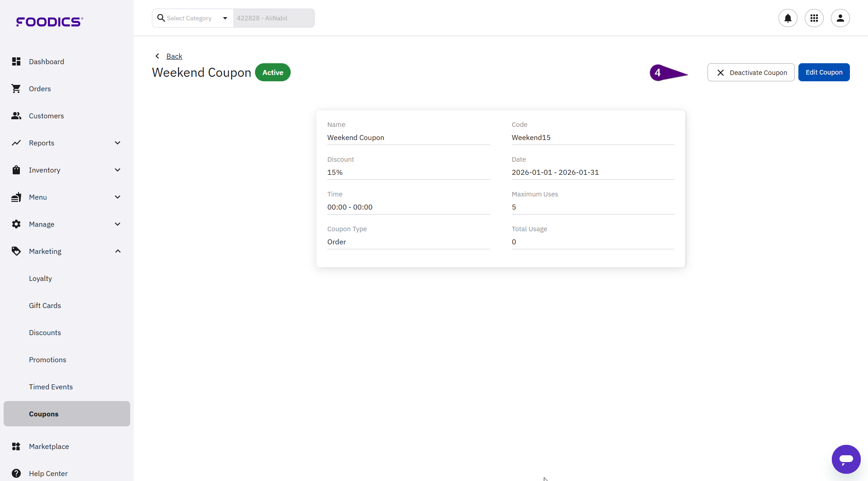The image size is (868, 481).
Task: Open the Gift Cards menu item
Action: tap(45, 305)
